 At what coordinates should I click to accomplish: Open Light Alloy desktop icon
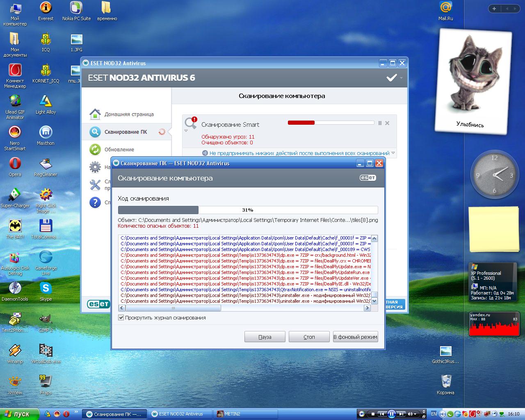point(46,105)
